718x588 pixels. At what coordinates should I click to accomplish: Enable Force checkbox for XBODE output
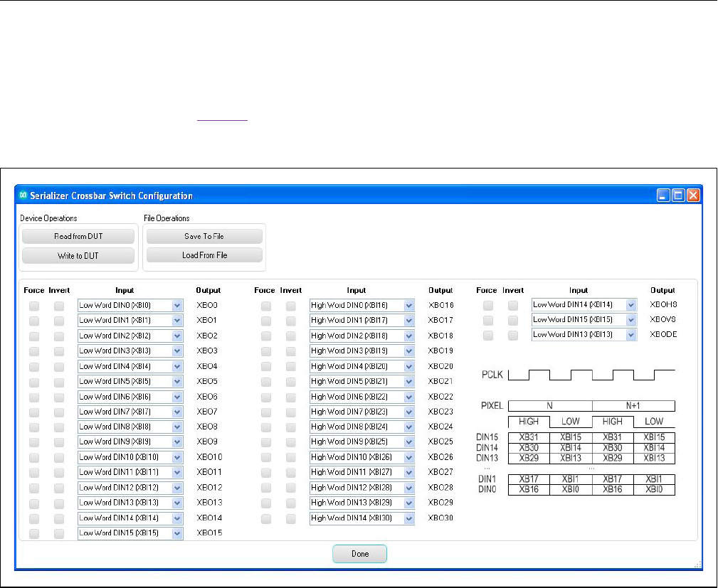(x=488, y=336)
